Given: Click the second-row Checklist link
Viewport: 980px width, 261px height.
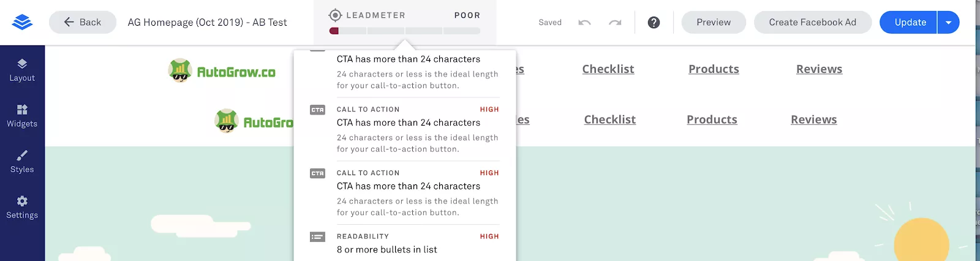Looking at the screenshot, I should 610,119.
